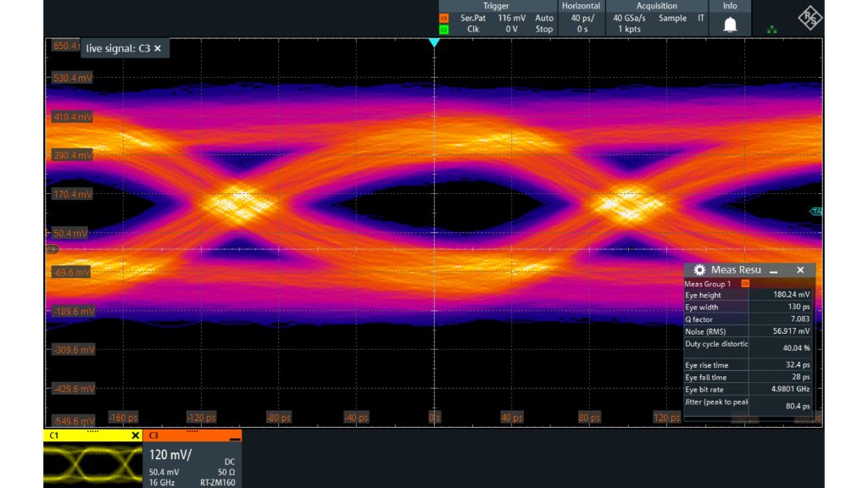Open the Acquisition settings header
This screenshot has width=868, height=488.
click(x=657, y=6)
